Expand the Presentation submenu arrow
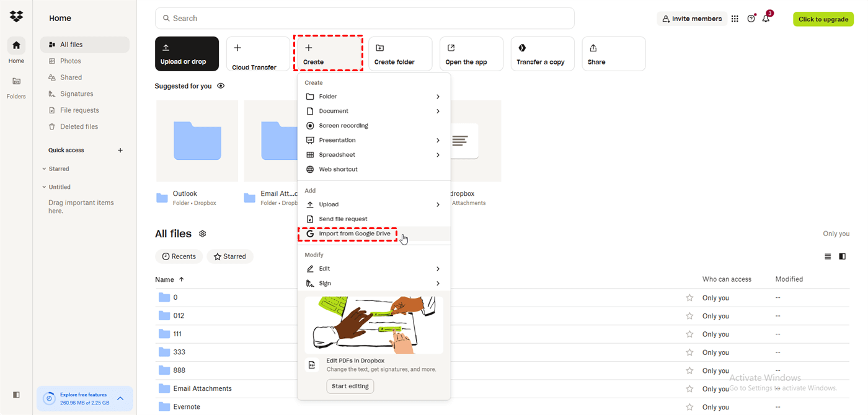This screenshot has width=868, height=415. [438, 141]
